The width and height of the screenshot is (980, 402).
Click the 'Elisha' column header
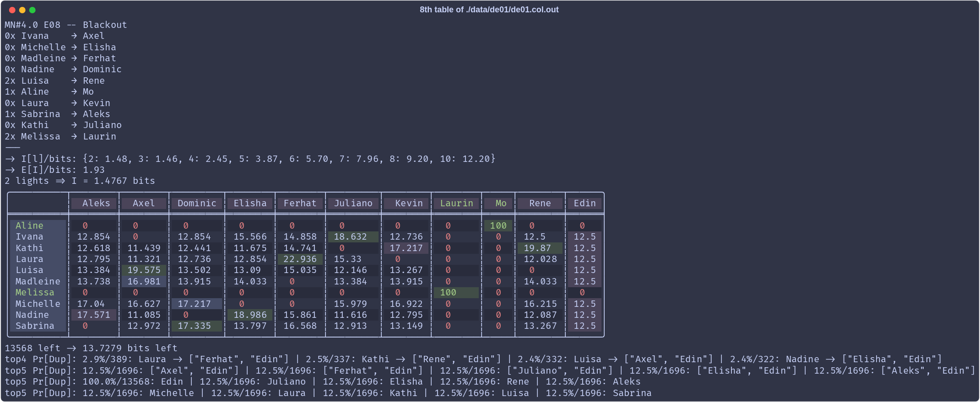pos(250,203)
